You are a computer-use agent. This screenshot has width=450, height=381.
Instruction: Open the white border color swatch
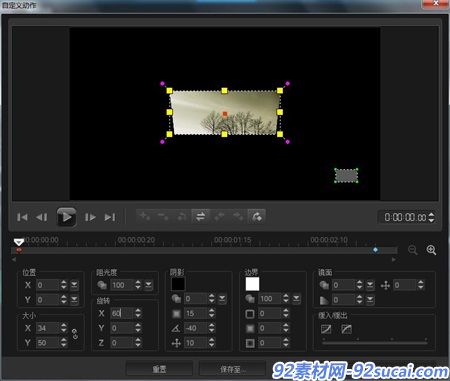click(252, 284)
